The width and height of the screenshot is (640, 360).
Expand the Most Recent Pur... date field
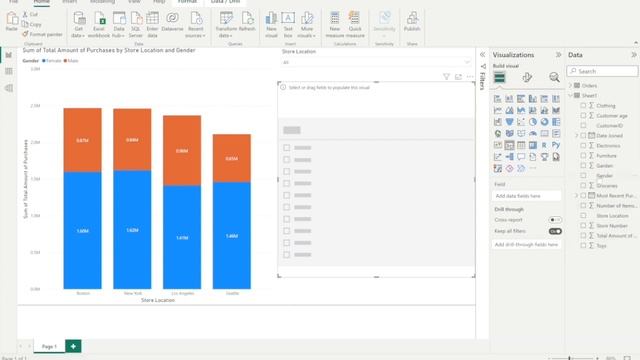[577, 196]
